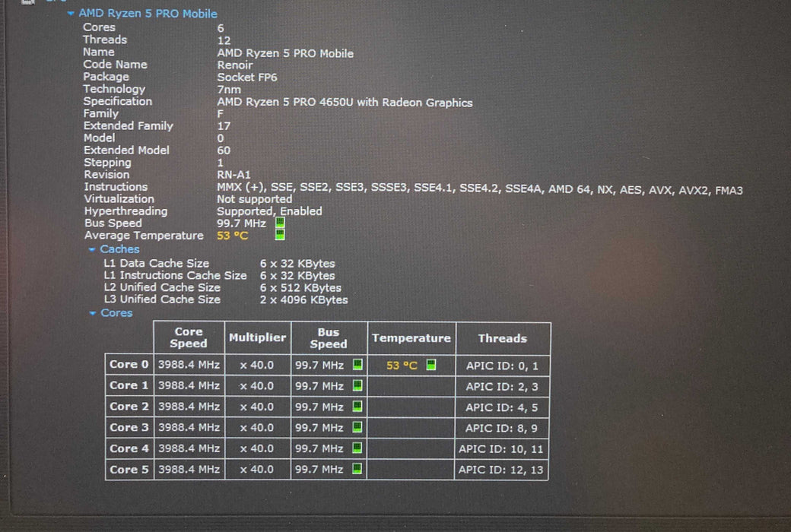
Task: Click Core 0 bus speed graph icon
Action: (357, 365)
